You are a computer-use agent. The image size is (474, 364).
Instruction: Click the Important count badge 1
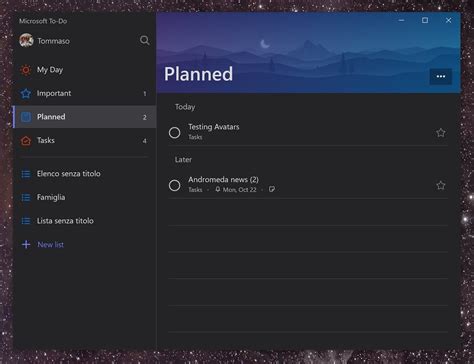point(145,94)
